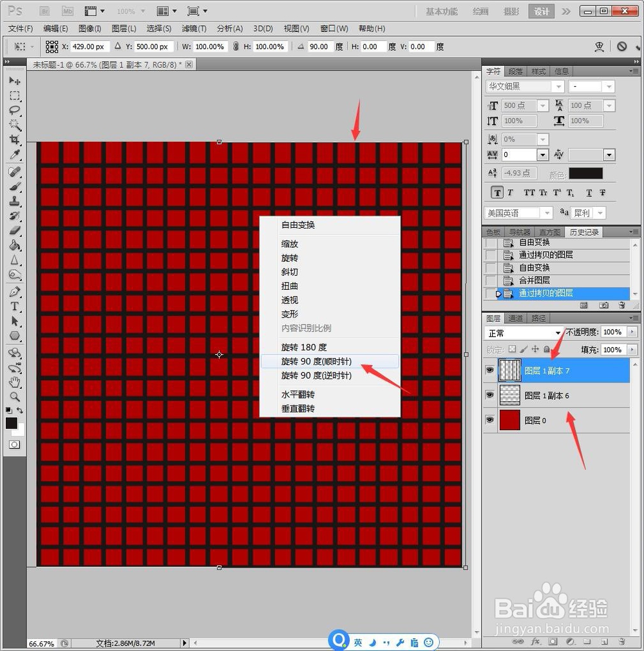Select the Horizontal Type tool
The image size is (644, 651).
point(15,307)
